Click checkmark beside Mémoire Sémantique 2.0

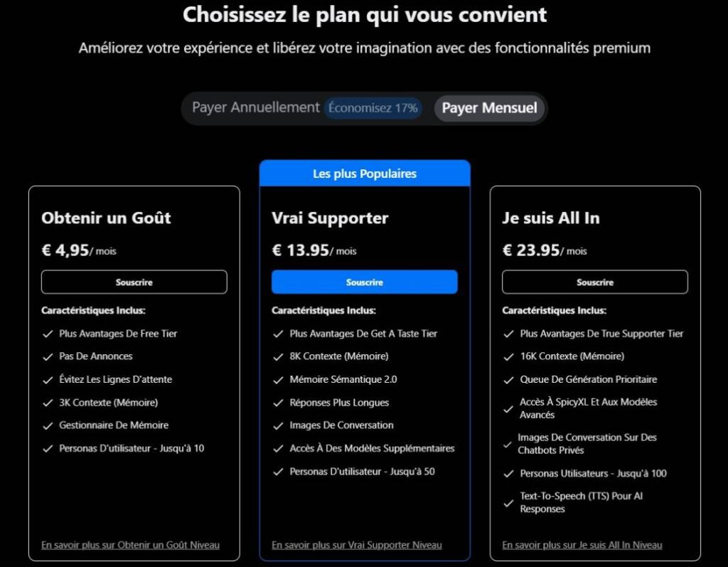[x=278, y=380]
